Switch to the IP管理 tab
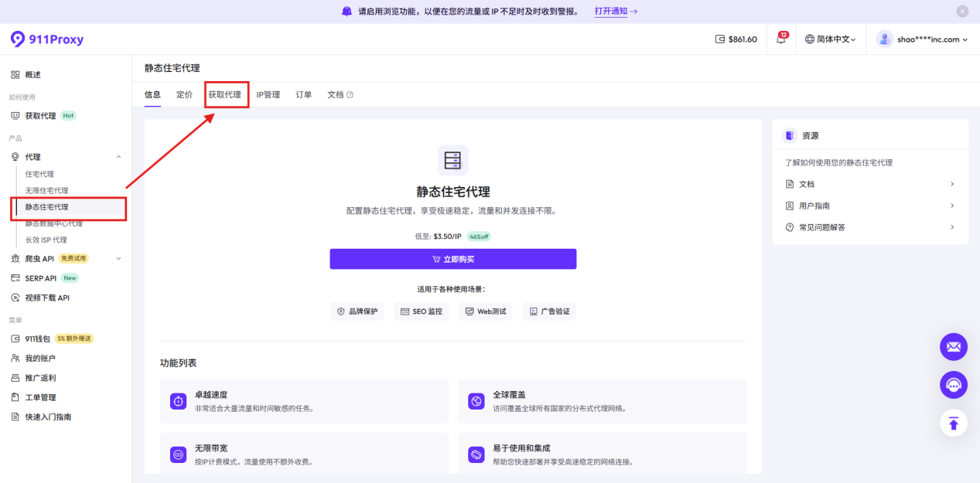The width and height of the screenshot is (980, 483). click(x=268, y=95)
